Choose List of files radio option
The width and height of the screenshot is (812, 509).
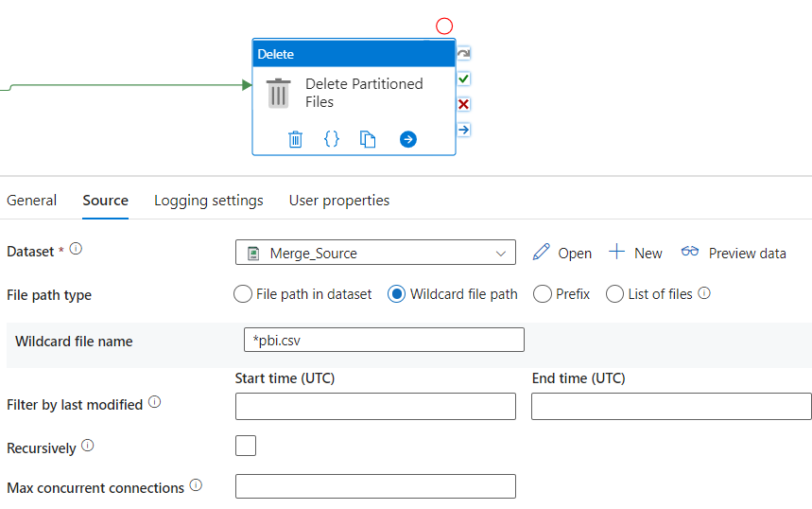615,294
